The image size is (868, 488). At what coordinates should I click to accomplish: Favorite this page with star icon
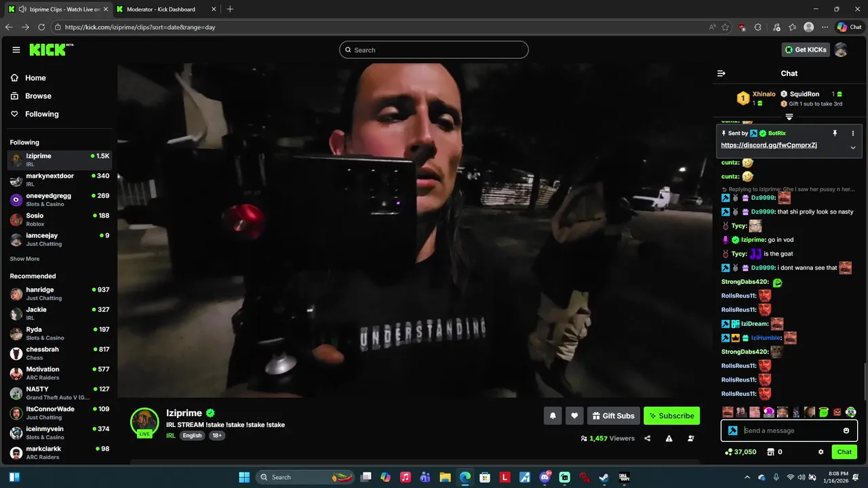[x=726, y=27]
